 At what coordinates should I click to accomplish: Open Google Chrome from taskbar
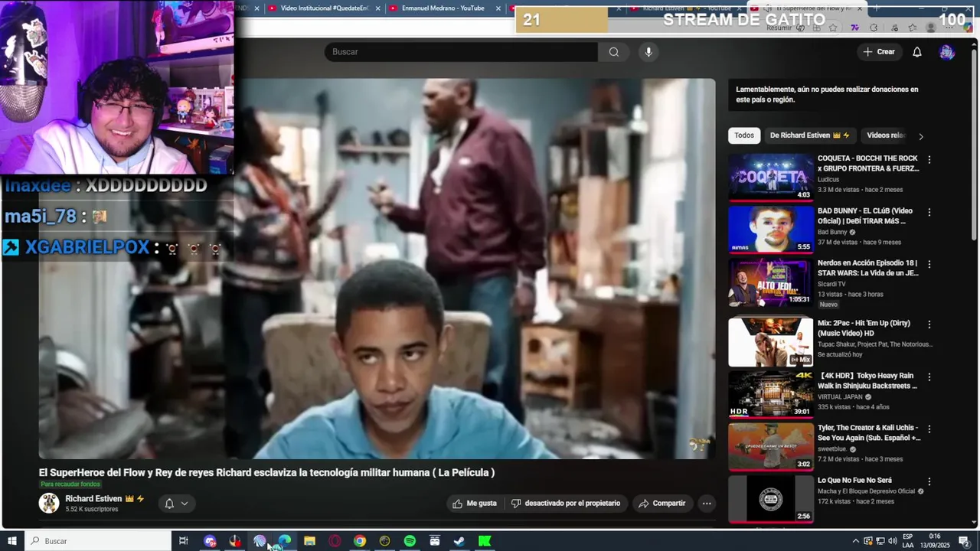(359, 541)
